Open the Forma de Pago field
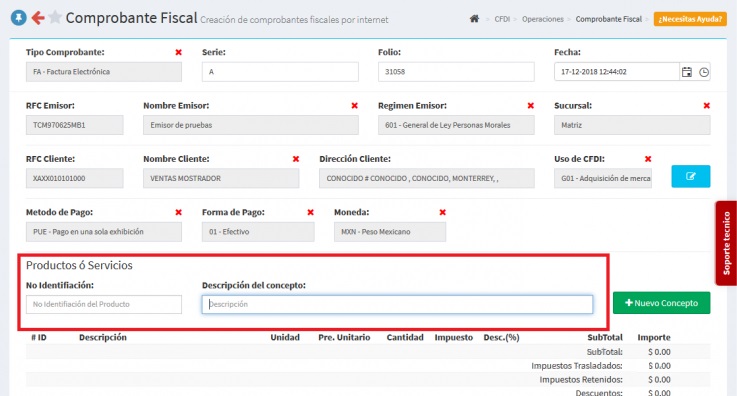Viewport: 737px width, 396px height. pos(258,232)
